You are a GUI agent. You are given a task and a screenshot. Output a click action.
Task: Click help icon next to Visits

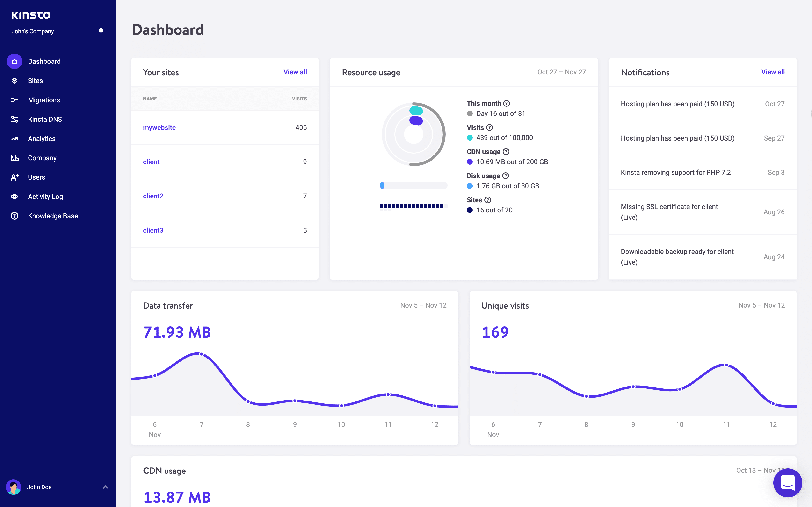(x=490, y=127)
